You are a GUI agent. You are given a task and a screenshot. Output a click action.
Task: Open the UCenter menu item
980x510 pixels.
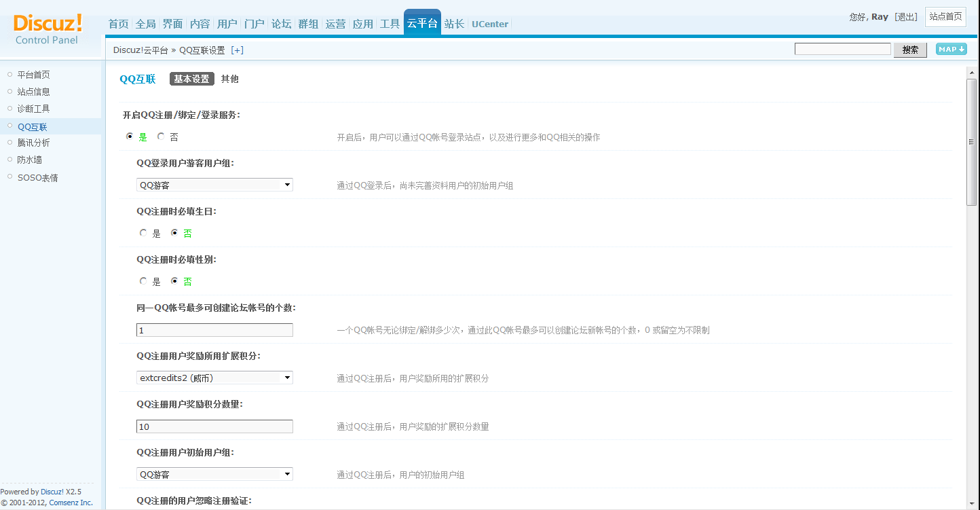point(489,24)
